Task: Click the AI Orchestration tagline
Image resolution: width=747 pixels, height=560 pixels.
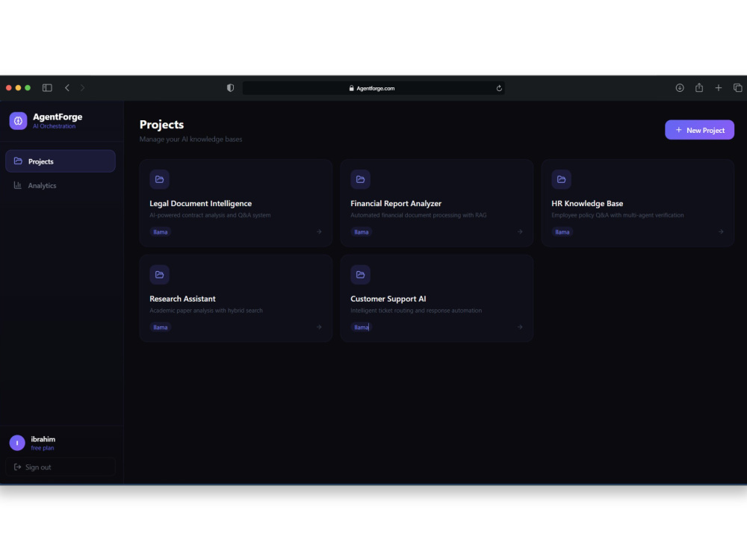Action: (54, 126)
